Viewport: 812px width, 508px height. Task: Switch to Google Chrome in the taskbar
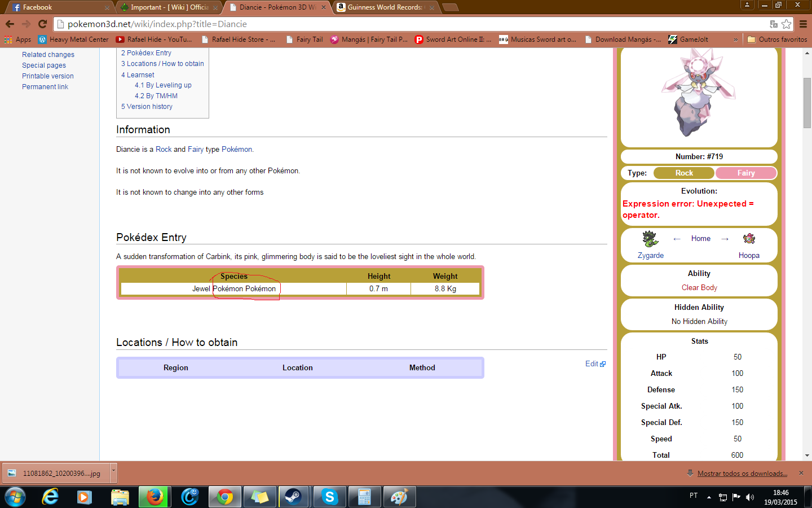coord(224,497)
